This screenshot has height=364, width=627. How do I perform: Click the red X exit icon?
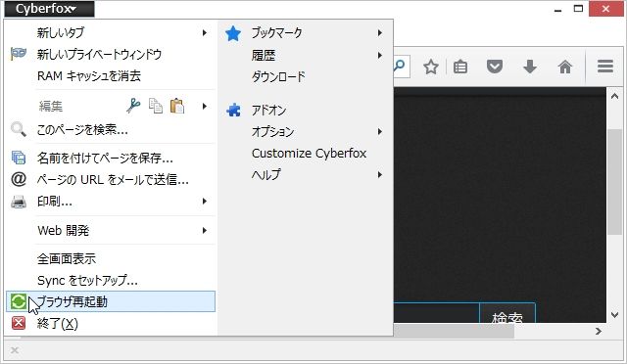tap(19, 323)
